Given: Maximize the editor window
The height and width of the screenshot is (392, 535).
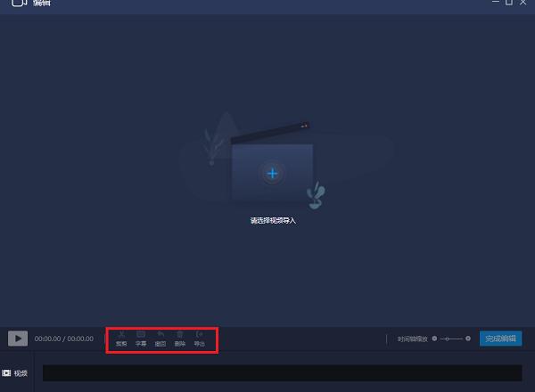Looking at the screenshot, I should pos(509,3).
